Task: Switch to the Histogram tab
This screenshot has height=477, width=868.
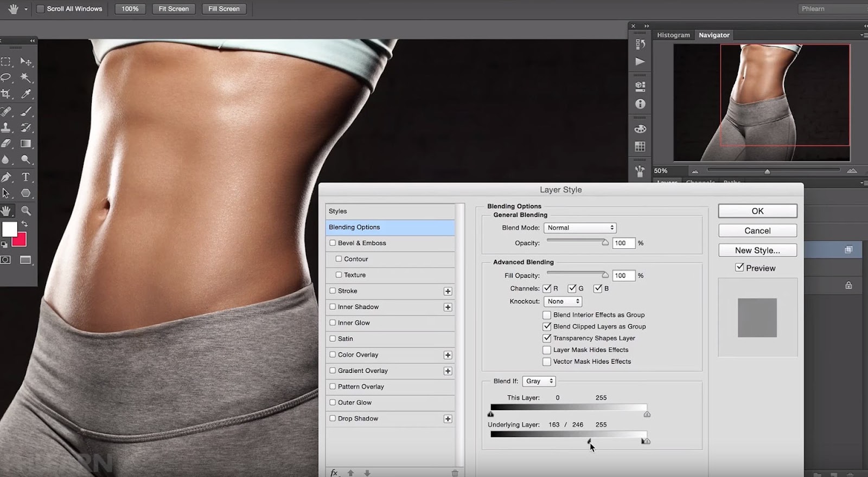Action: [x=673, y=35]
